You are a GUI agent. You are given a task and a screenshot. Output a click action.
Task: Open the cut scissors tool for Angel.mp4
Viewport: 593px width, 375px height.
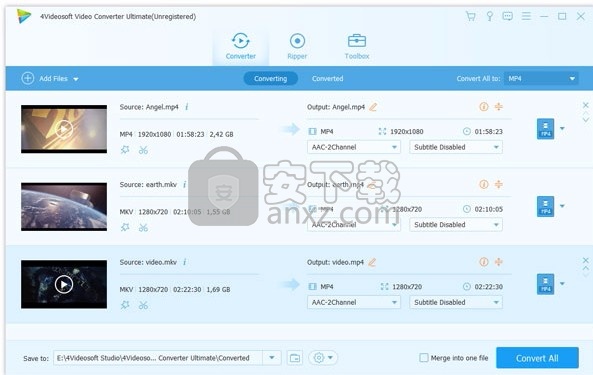(143, 150)
